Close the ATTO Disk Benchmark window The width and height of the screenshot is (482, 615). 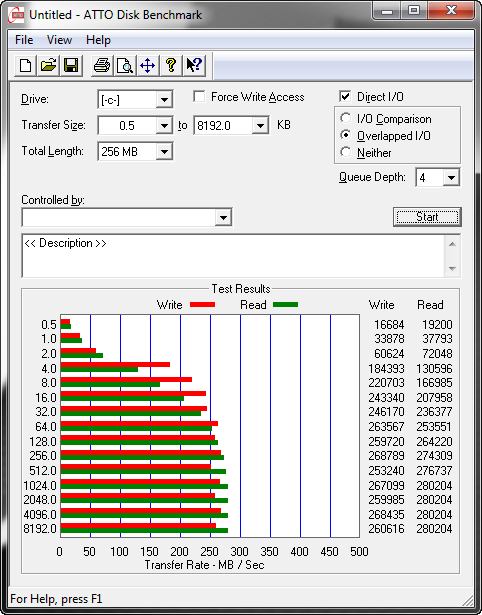click(449, 12)
